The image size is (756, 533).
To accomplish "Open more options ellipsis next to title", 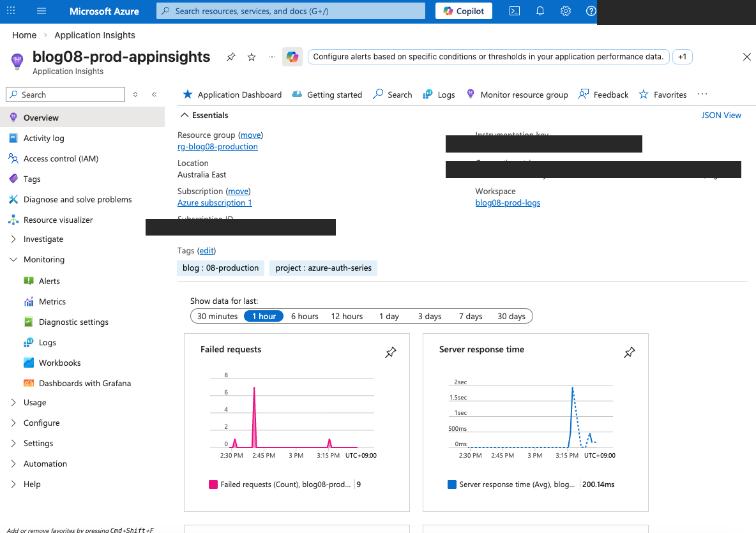I will click(x=272, y=57).
